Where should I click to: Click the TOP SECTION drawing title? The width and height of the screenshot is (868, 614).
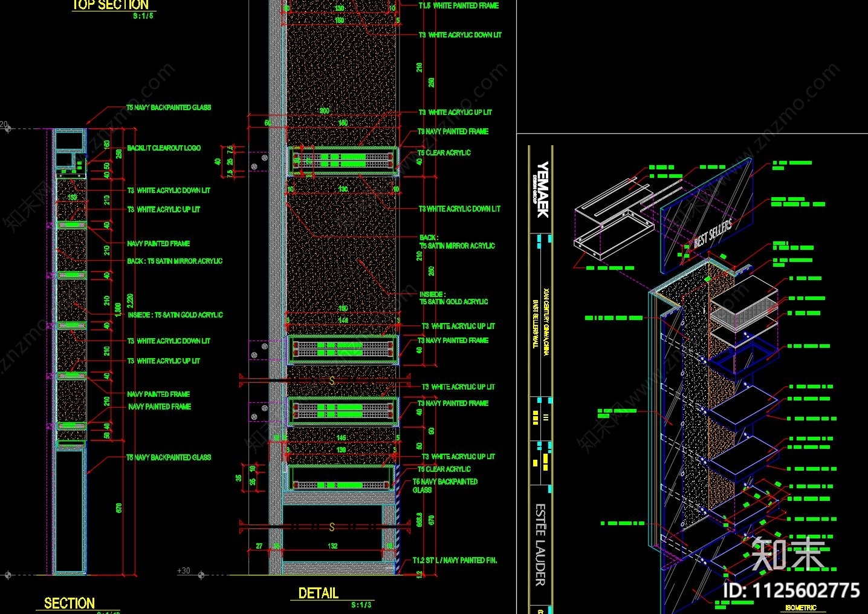[x=110, y=5]
